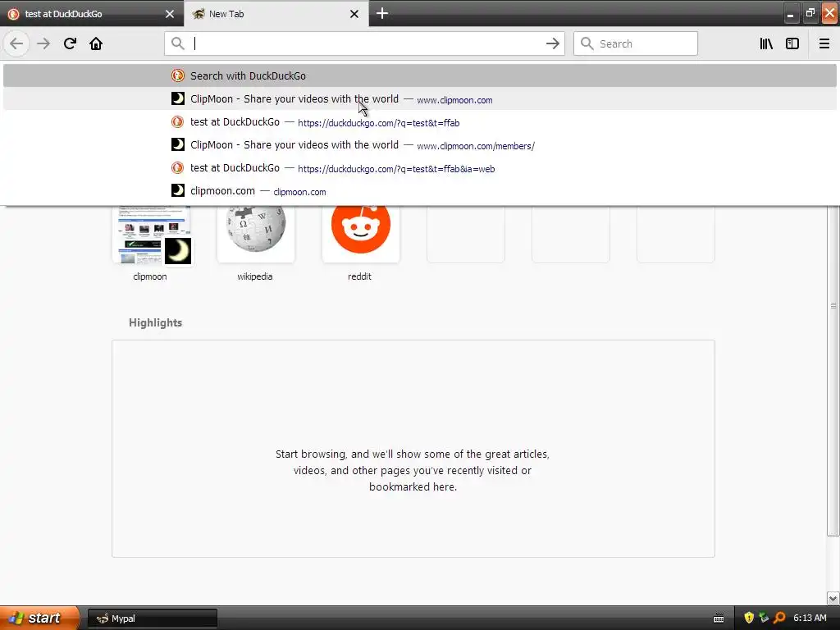
Task: Click the 6:13 AM clock
Action: (810, 618)
